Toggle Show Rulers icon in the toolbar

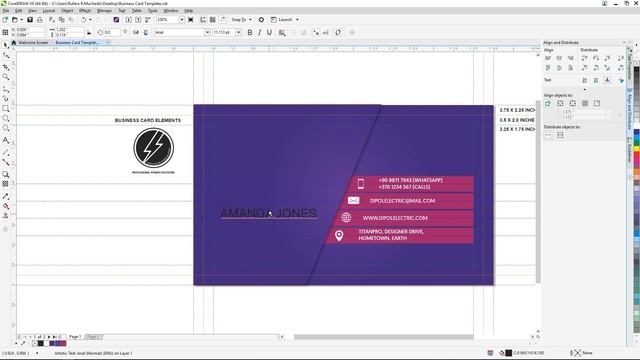[x=203, y=20]
